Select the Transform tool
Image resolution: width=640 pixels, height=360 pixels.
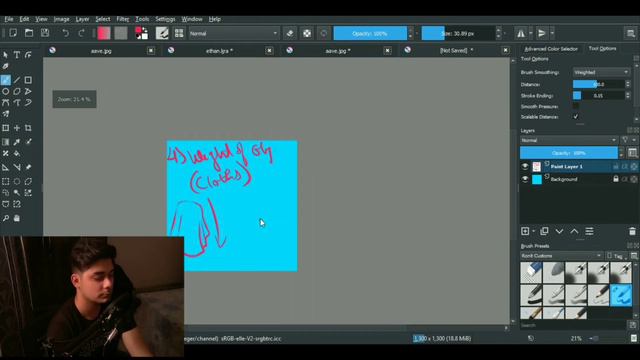click(x=5, y=128)
